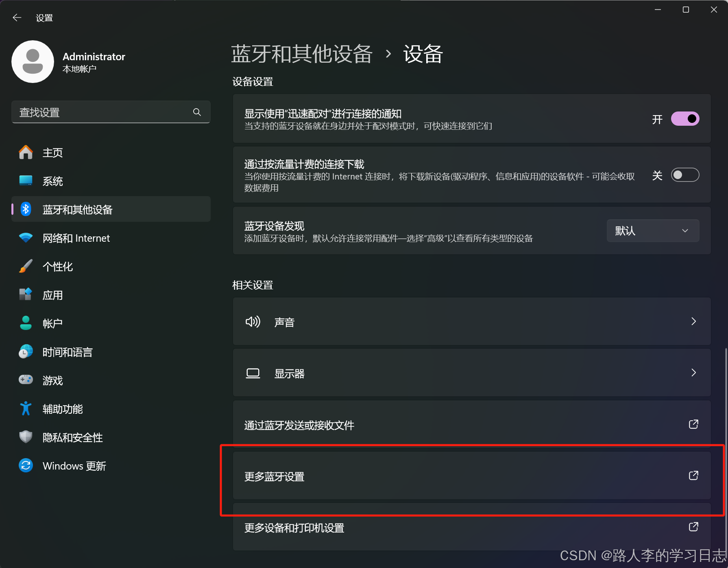Open 个性化 in the sidebar
Viewport: 728px width, 568px height.
[111, 267]
